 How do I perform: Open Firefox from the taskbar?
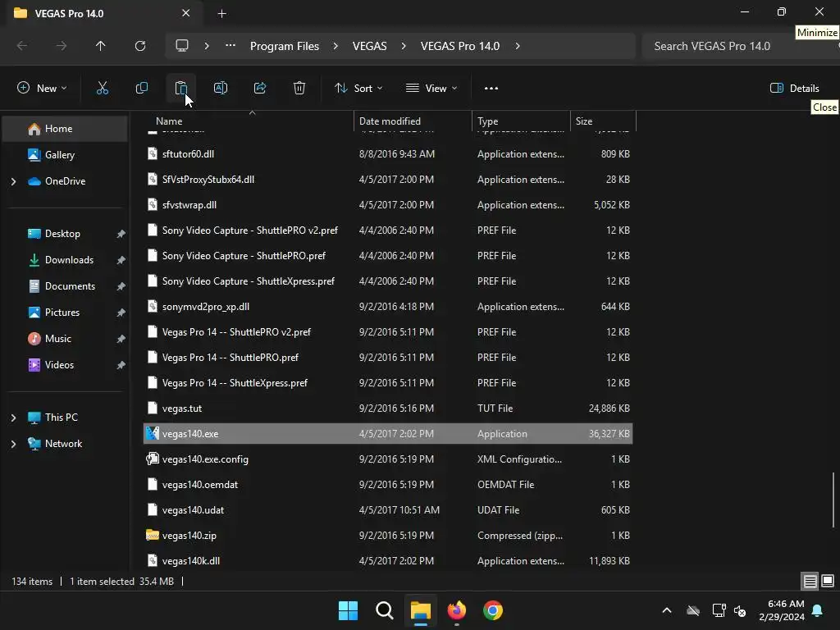tap(456, 610)
